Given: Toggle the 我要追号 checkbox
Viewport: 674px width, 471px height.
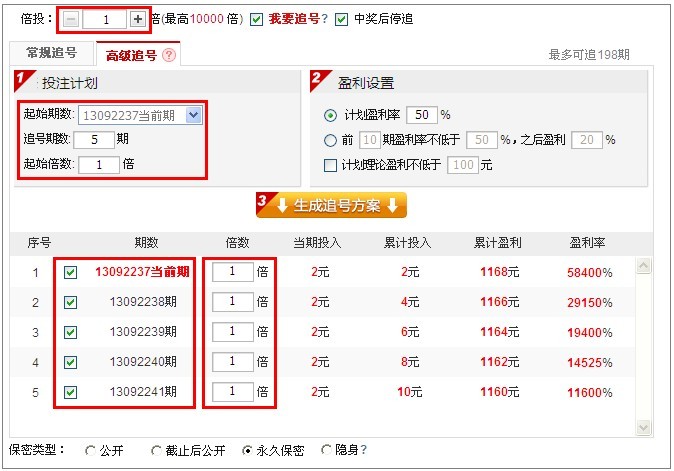Looking at the screenshot, I should click(257, 20).
